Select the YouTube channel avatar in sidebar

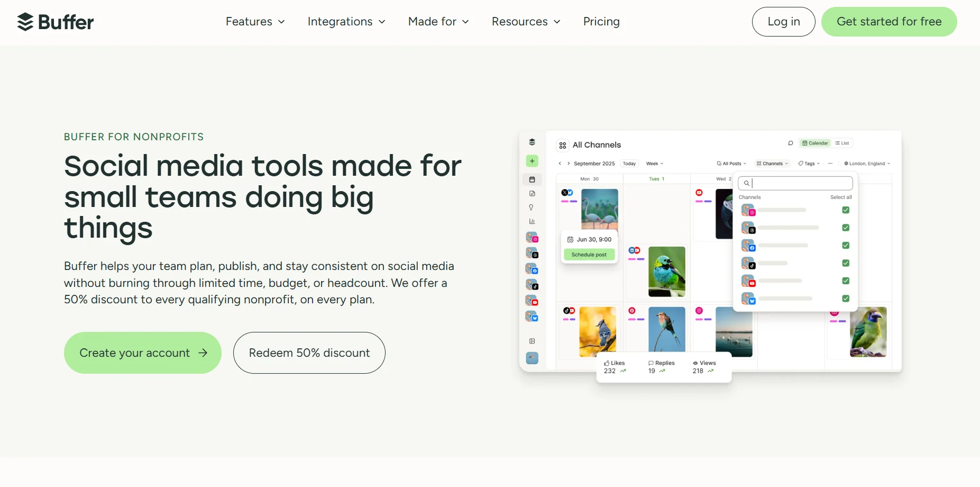tap(532, 301)
